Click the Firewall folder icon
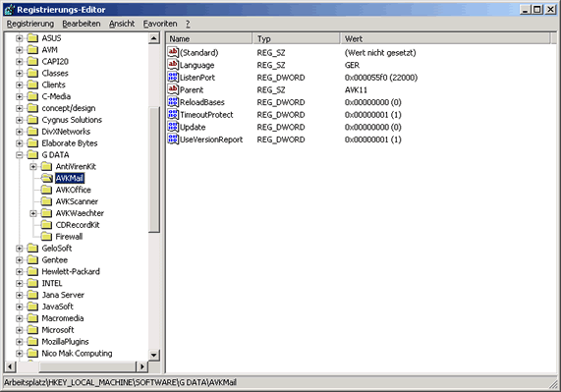 46,237
